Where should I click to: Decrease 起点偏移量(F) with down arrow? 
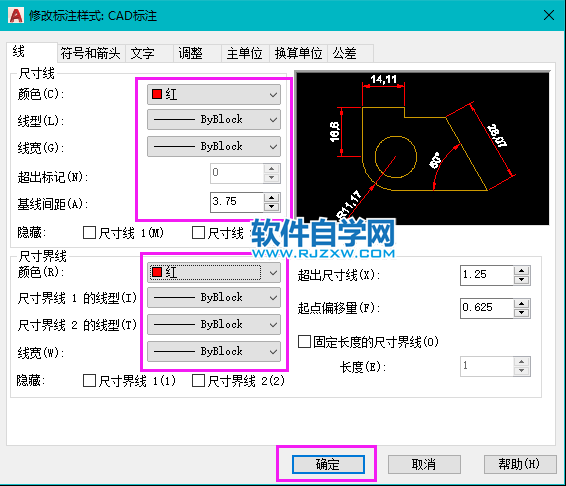point(522,313)
